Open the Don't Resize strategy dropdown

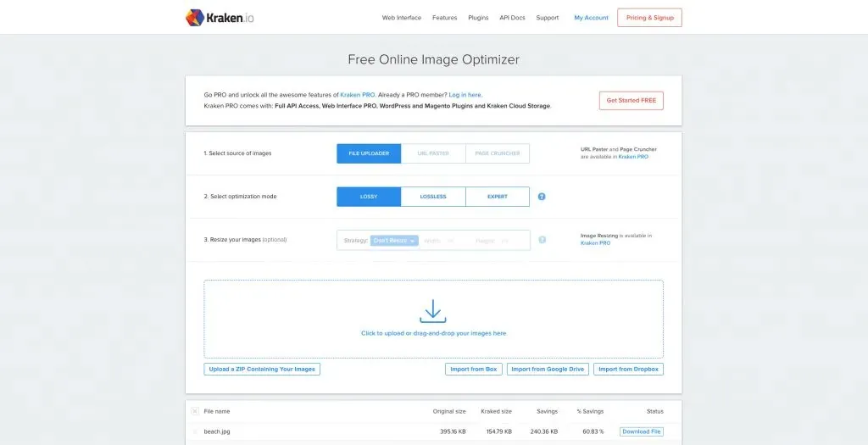(394, 241)
